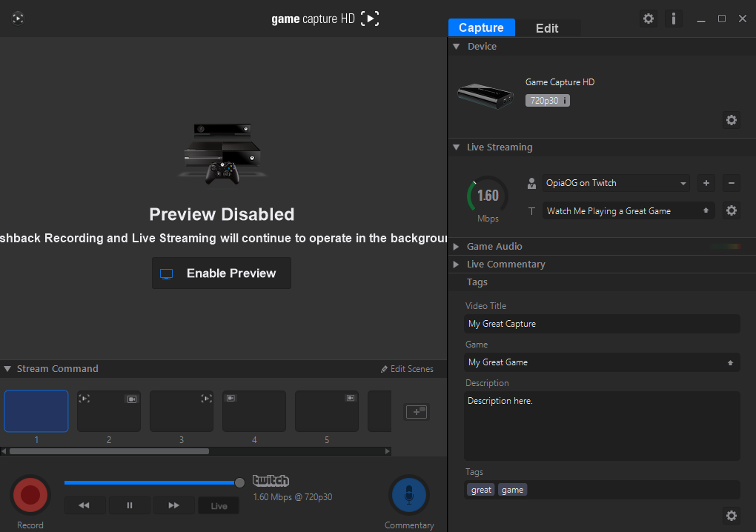
Task: Open device settings gear in Device section
Action: 732,120
